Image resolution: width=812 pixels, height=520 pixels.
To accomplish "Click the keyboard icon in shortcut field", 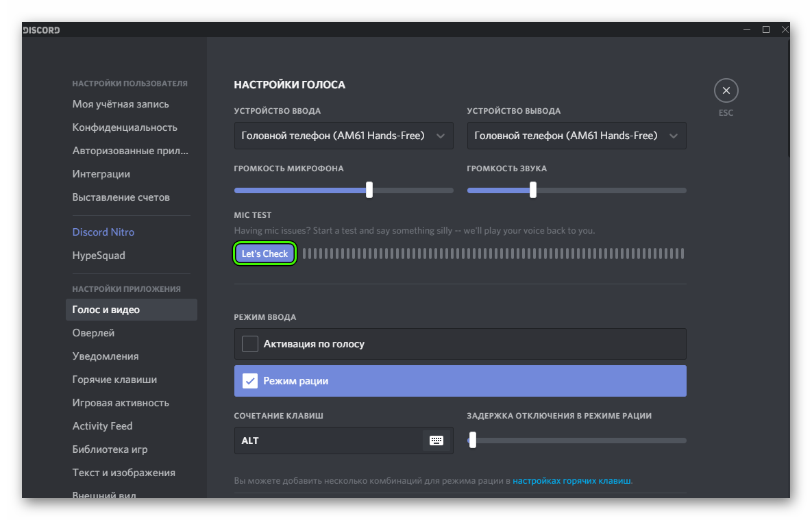I will pyautogui.click(x=436, y=441).
